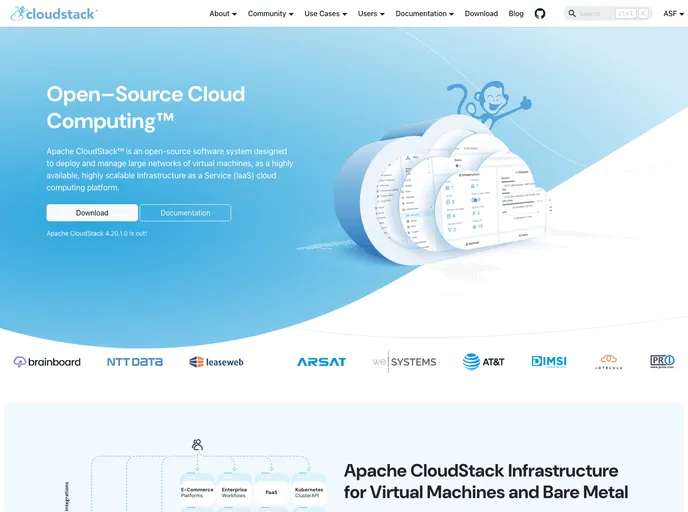Click the NTT DATA logo
The height and width of the screenshot is (512, 688).
[135, 362]
